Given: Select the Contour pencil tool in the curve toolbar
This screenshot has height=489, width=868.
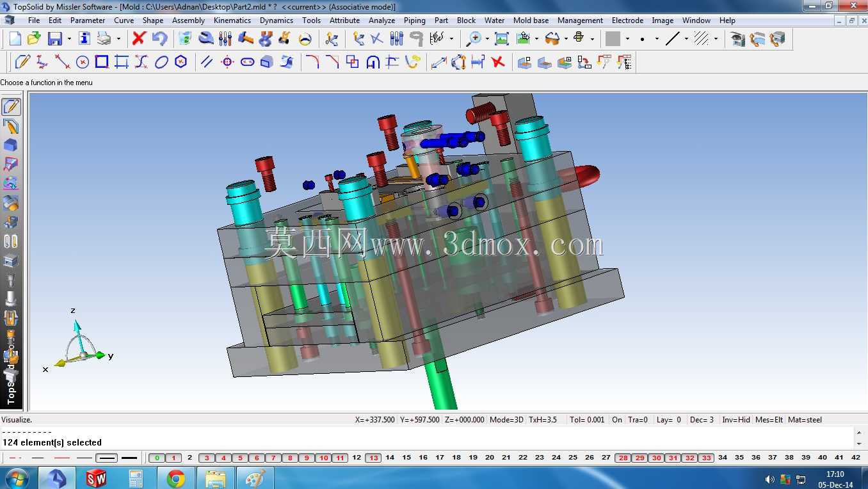Looking at the screenshot, I should pos(22,62).
